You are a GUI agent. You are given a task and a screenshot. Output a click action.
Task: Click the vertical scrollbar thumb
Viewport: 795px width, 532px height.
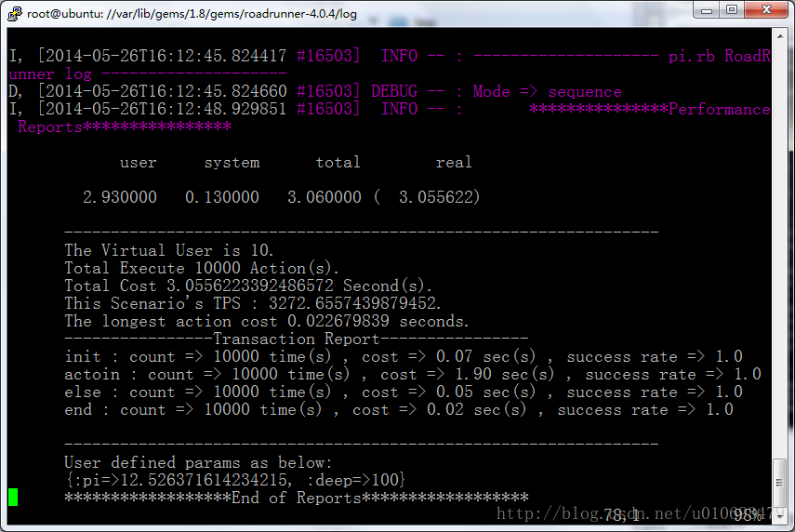click(780, 482)
